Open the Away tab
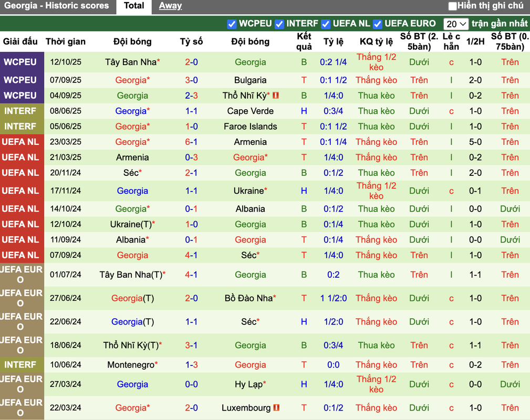This screenshot has width=530, height=420. click(170, 6)
